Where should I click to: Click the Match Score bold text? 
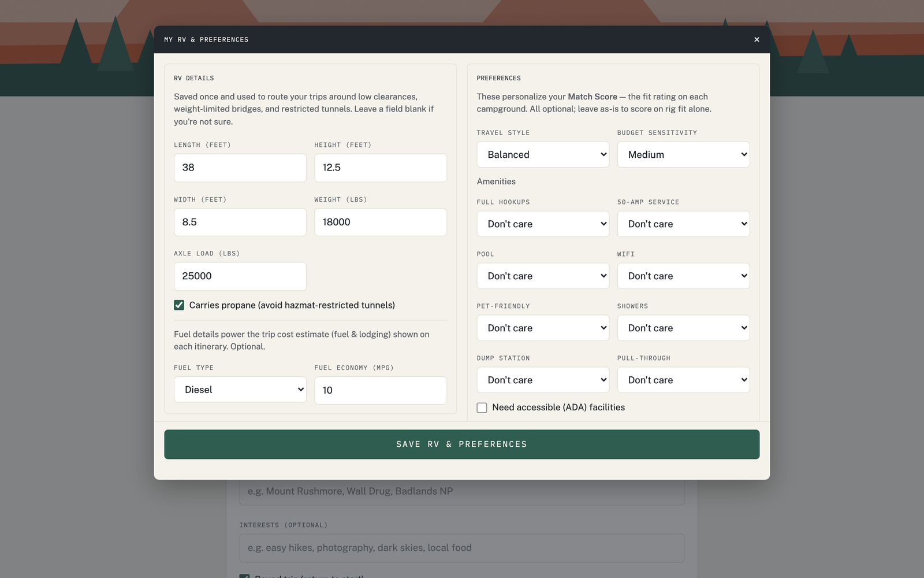pos(593,97)
